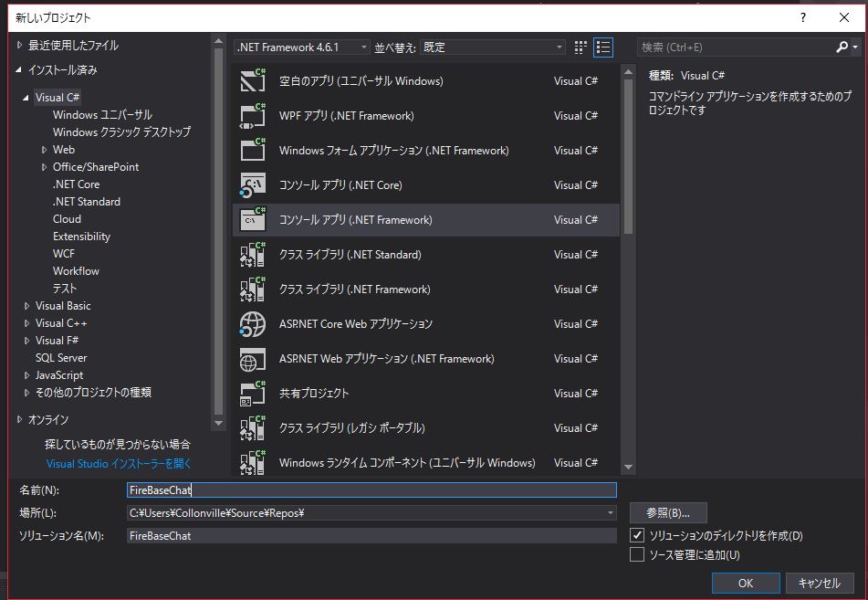Click the 検索 (Ctrl+E) search box
The width and height of the screenshot is (868, 600).
(737, 47)
